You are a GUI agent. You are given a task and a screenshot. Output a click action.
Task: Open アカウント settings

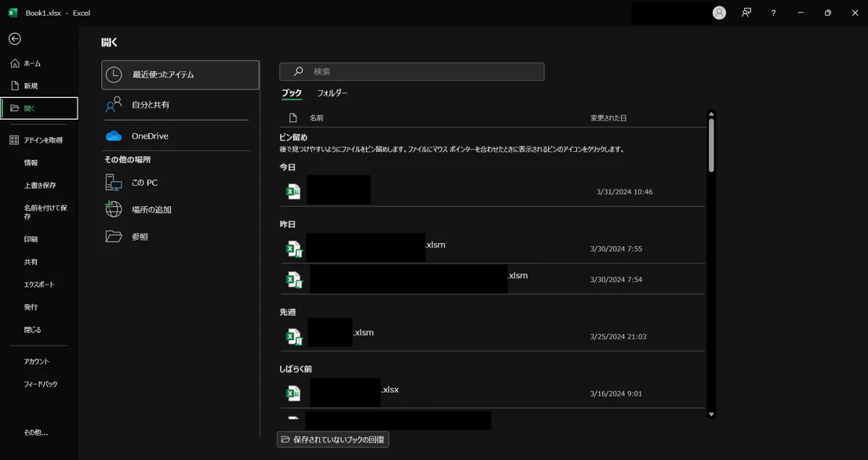click(37, 361)
